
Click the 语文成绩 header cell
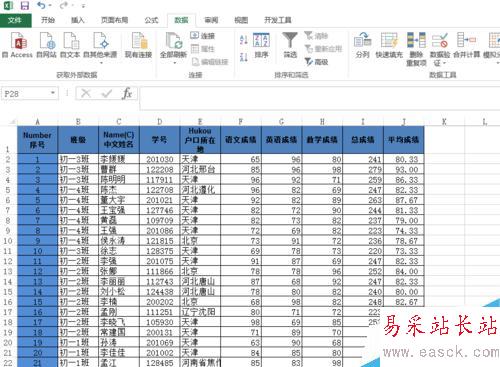[241, 140]
